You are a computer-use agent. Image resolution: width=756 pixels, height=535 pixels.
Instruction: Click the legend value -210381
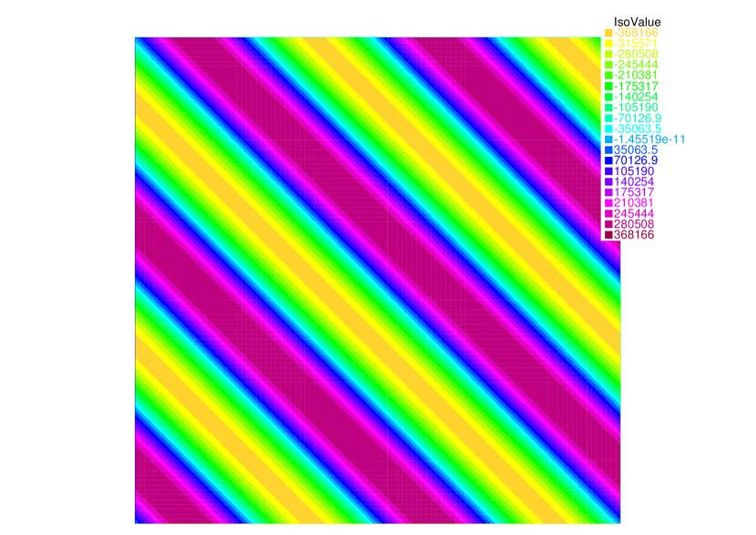[x=636, y=76]
